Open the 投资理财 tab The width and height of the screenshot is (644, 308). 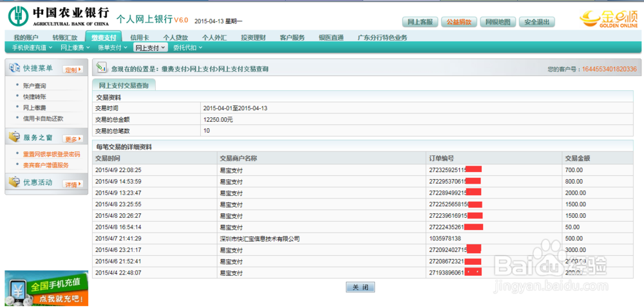pyautogui.click(x=253, y=37)
